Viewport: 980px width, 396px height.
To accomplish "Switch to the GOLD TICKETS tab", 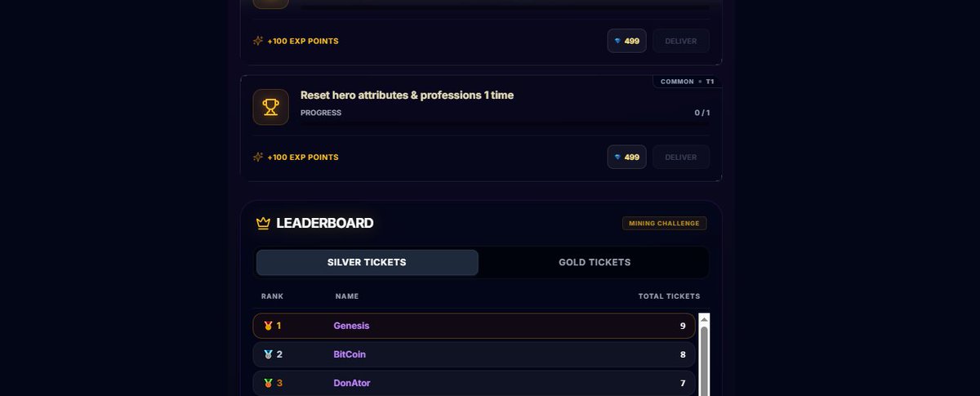I will coord(595,262).
